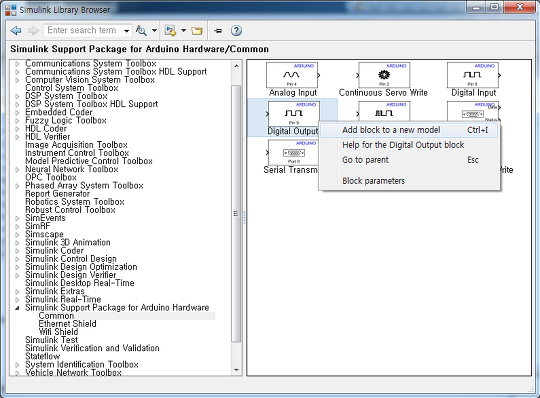Select Ethernet Shield library
Viewport: 540px width, 398px height.
[68, 324]
